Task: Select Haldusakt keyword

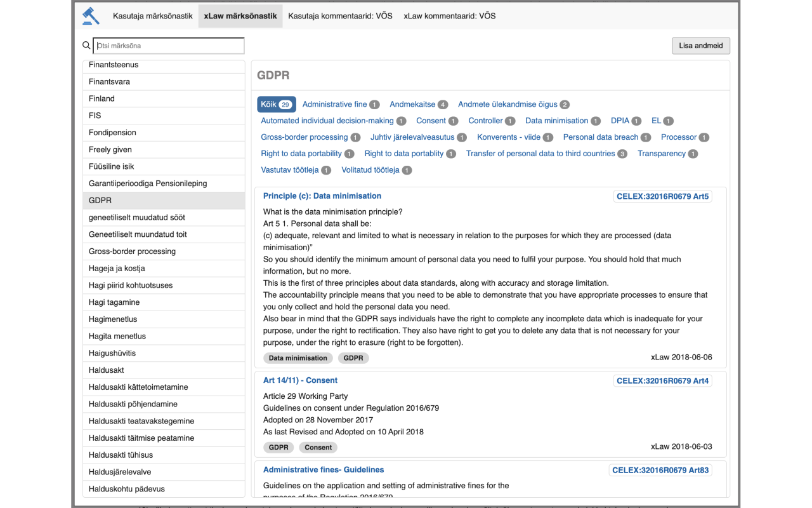Action: coord(164,370)
